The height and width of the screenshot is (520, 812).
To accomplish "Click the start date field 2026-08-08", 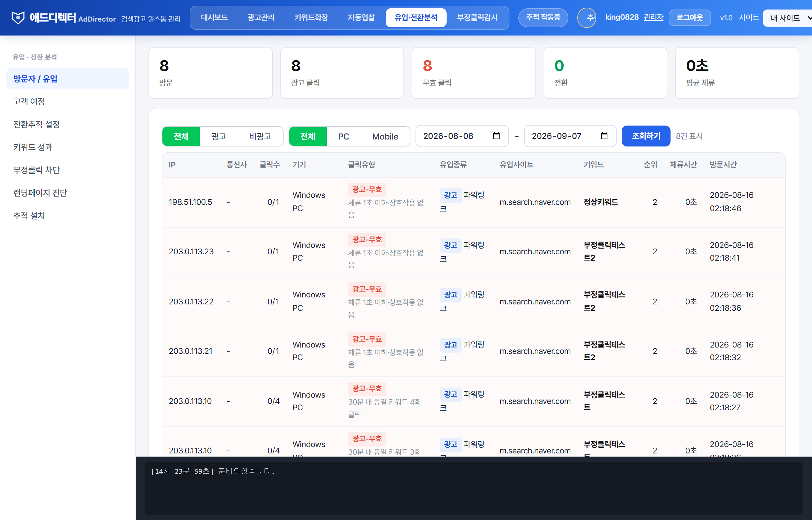I will (462, 136).
